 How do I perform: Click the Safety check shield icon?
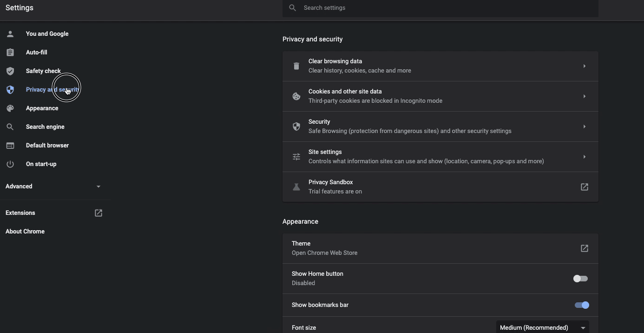(10, 71)
